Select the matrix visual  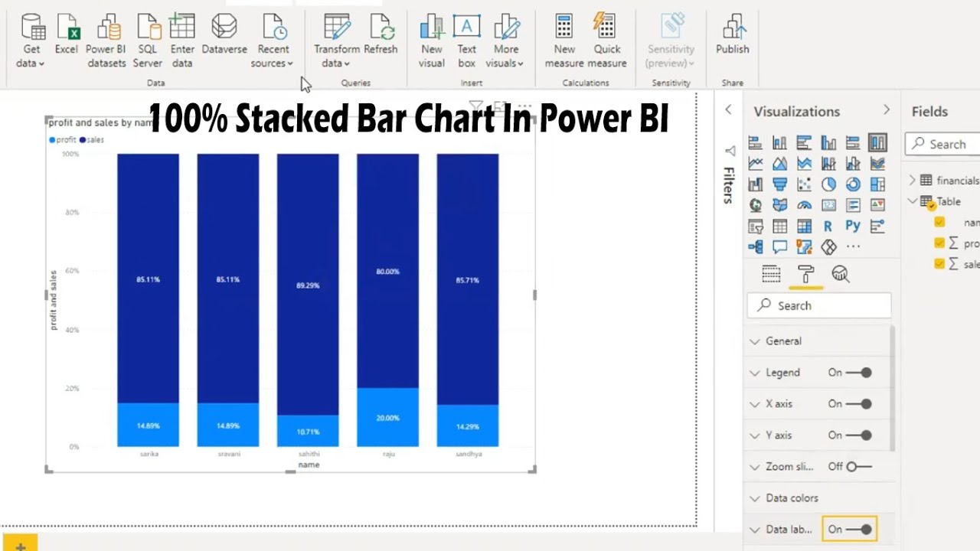[804, 226]
